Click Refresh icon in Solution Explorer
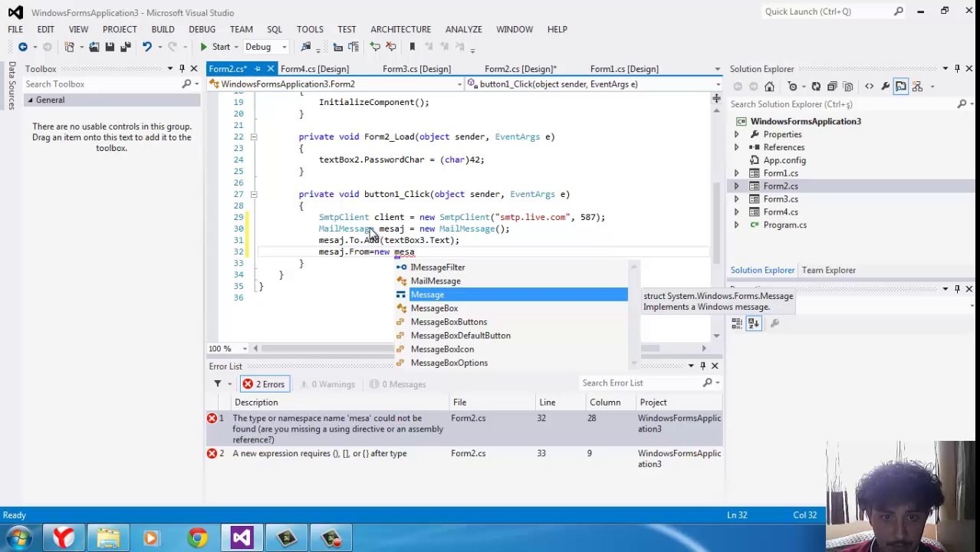The image size is (980, 552). tap(816, 87)
